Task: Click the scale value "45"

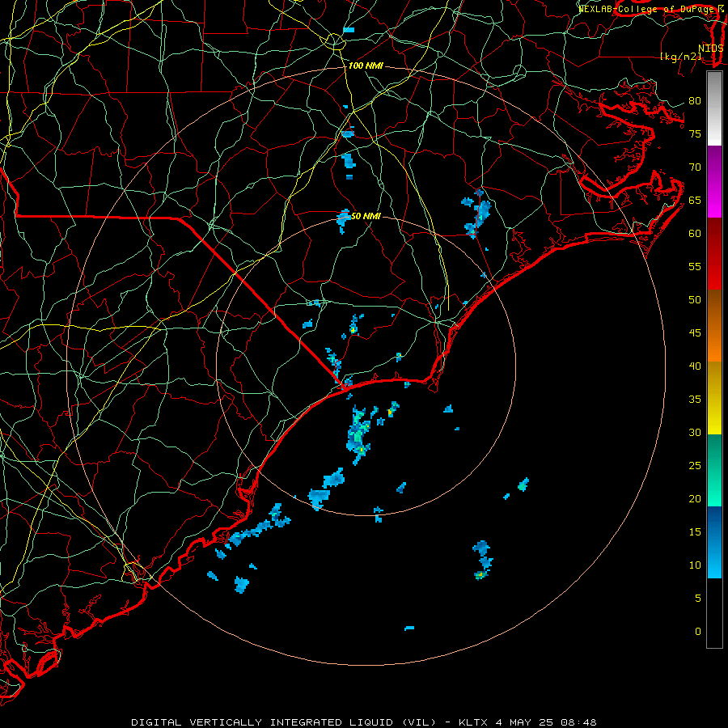Action: pos(695,333)
